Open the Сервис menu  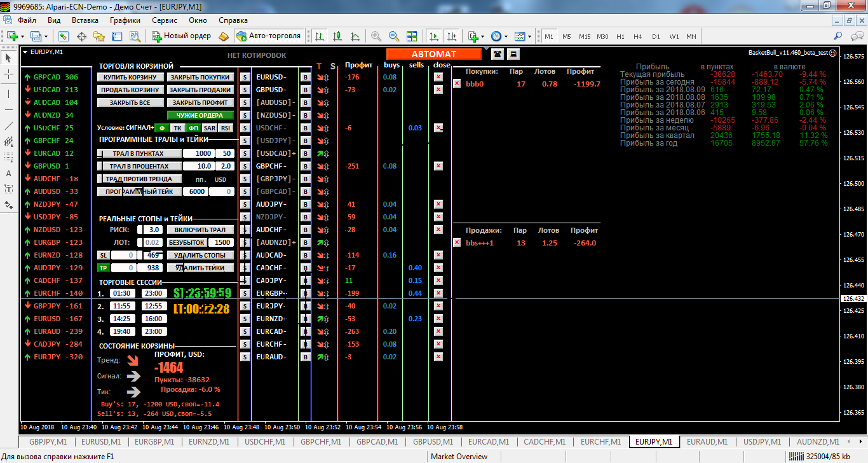[x=165, y=20]
